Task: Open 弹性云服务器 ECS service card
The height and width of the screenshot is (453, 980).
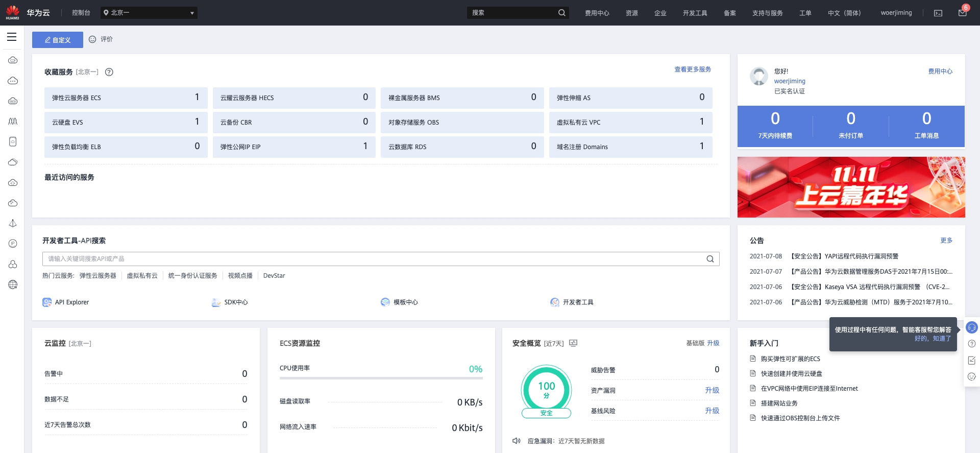Action: 126,98
